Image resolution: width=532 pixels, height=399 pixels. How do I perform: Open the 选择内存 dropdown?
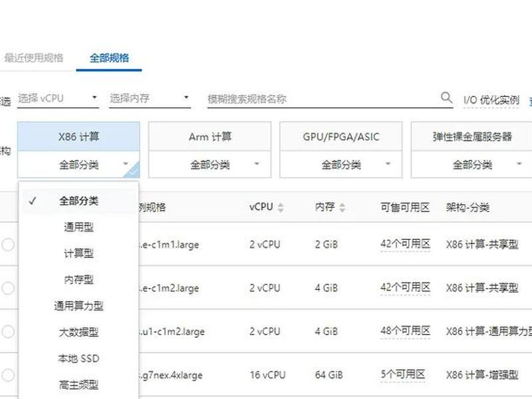pos(150,98)
